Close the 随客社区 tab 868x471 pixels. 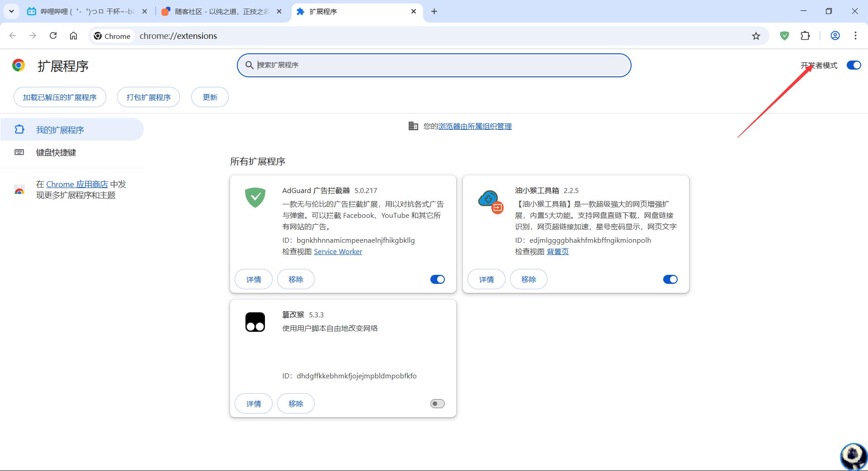[x=279, y=11]
